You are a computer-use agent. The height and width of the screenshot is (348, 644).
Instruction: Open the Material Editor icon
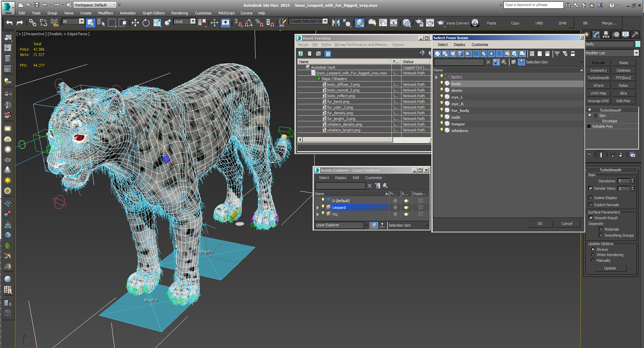(x=407, y=23)
